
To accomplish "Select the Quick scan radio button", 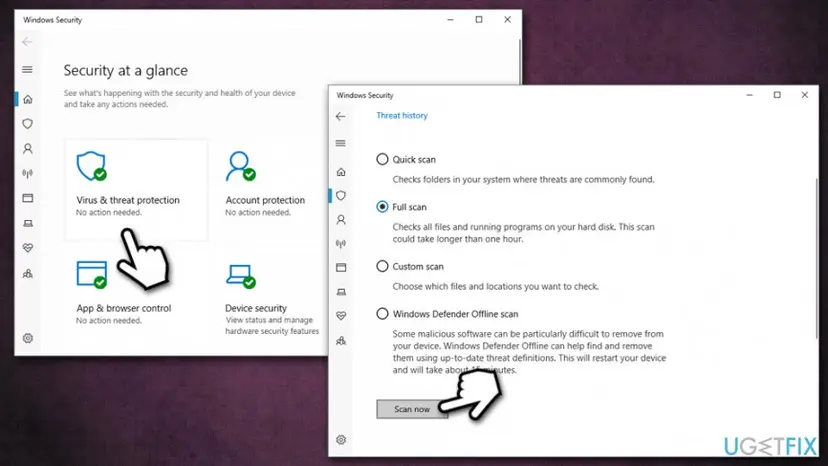I will click(382, 159).
